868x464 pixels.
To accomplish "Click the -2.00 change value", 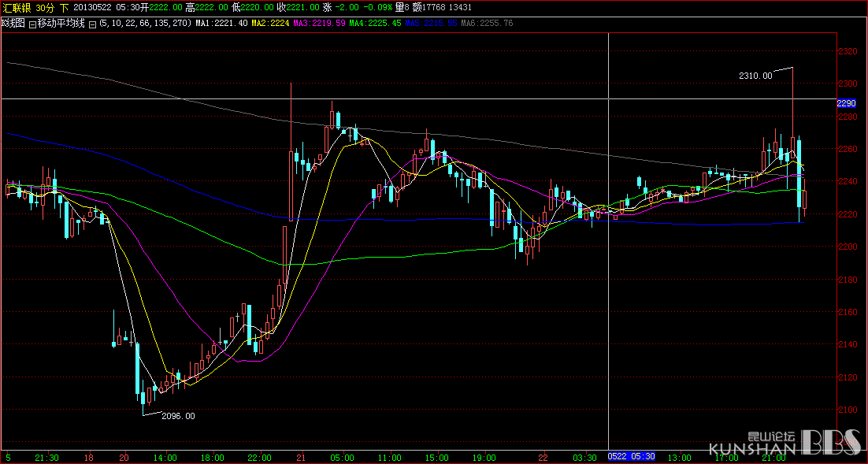I will point(347,8).
